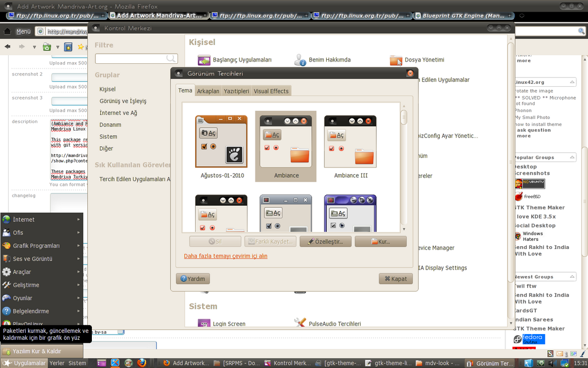The image size is (588, 368).
Task: Open the Yazıtipleri tab
Action: (236, 91)
